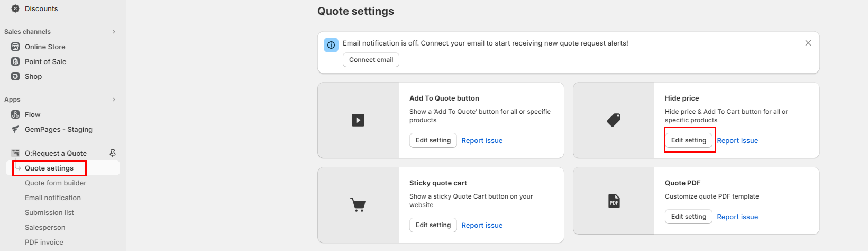Open GemPages - Staging app
Image resolution: width=868 pixels, height=251 pixels.
tap(59, 129)
